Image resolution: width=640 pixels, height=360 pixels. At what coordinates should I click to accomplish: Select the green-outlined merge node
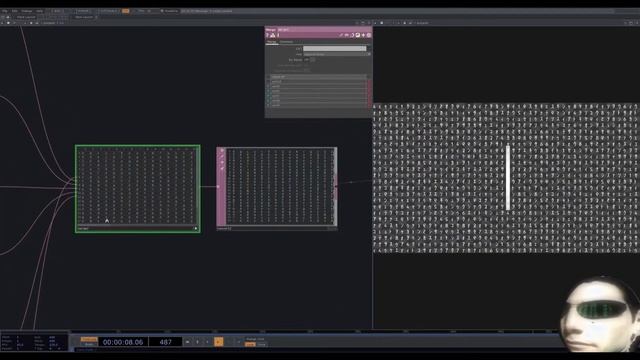click(138, 189)
